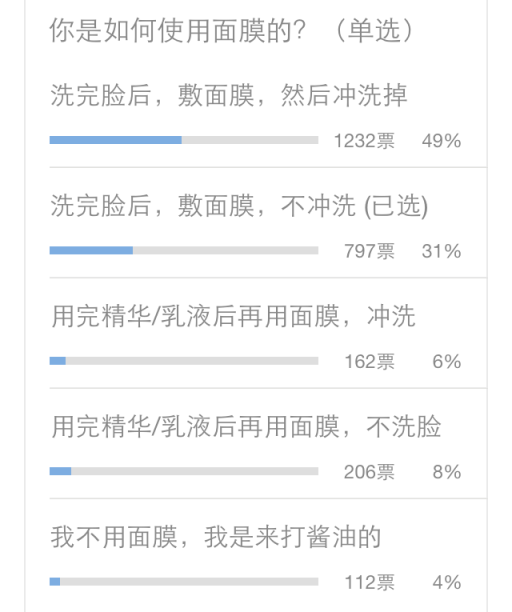Select option 洗完脸后，敷面膜，然后冲洗掉
Viewport: 512px width, 612px height.
click(x=229, y=95)
